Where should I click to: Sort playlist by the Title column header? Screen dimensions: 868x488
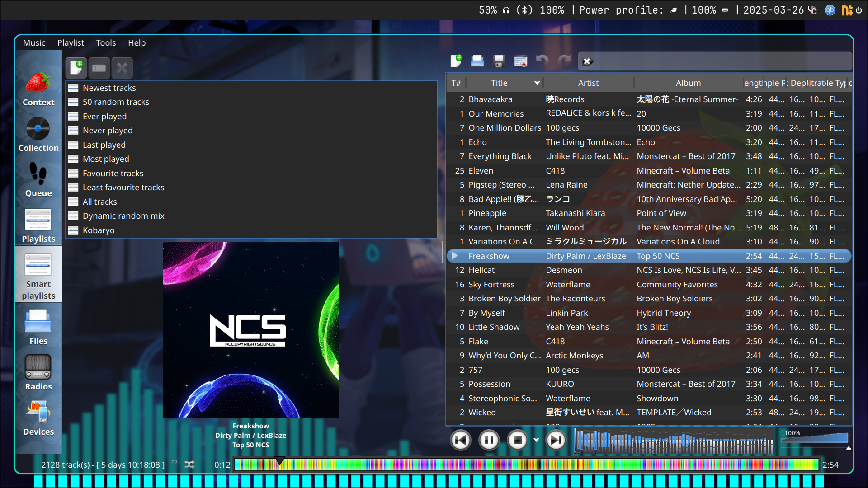coord(505,83)
